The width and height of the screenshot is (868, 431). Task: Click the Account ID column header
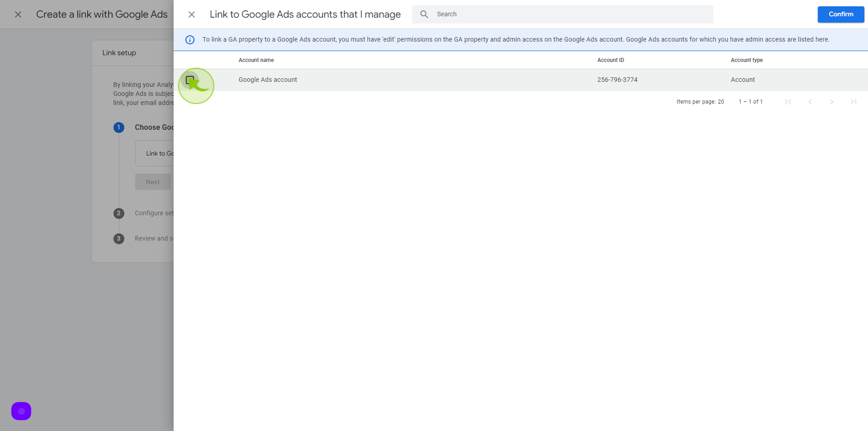pos(611,60)
